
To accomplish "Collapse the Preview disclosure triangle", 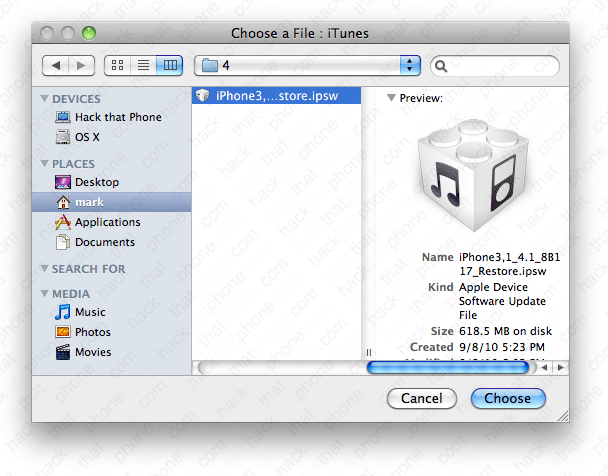I will pos(390,99).
